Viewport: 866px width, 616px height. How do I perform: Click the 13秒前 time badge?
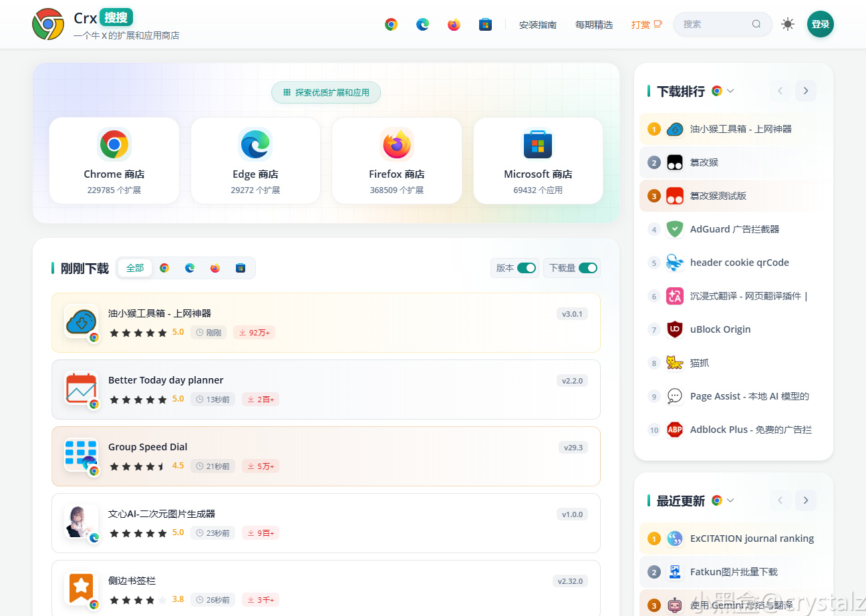coord(212,400)
